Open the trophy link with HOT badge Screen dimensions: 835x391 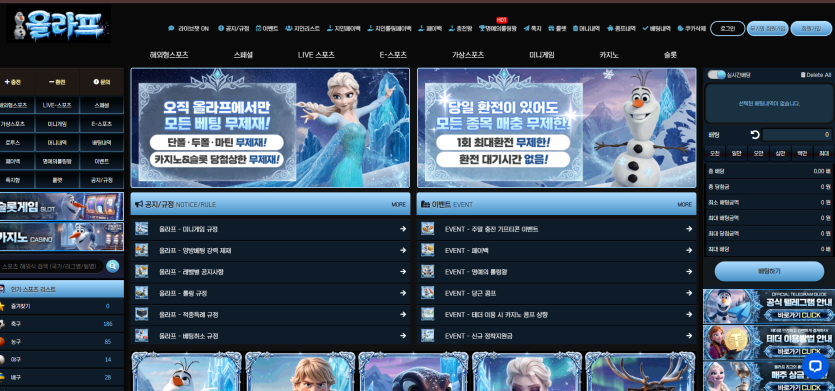point(497,29)
